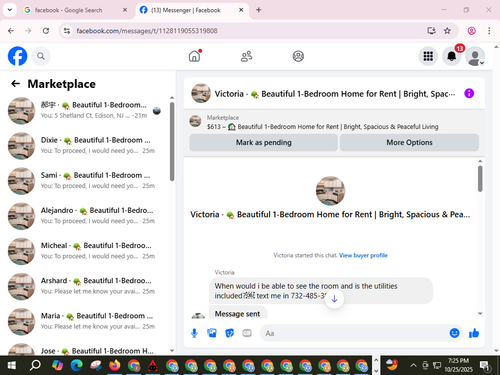500x375 pixels.
Task: Click the browser forward arrow
Action: pyautogui.click(x=28, y=31)
